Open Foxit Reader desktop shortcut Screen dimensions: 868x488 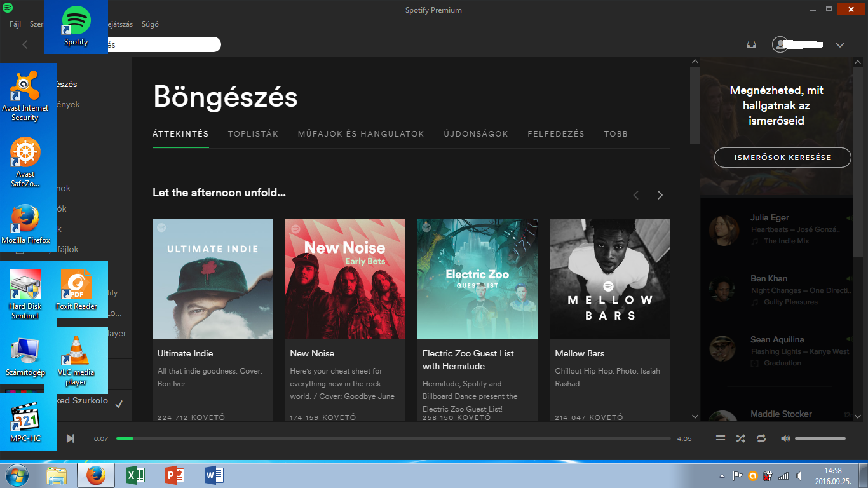(76, 290)
